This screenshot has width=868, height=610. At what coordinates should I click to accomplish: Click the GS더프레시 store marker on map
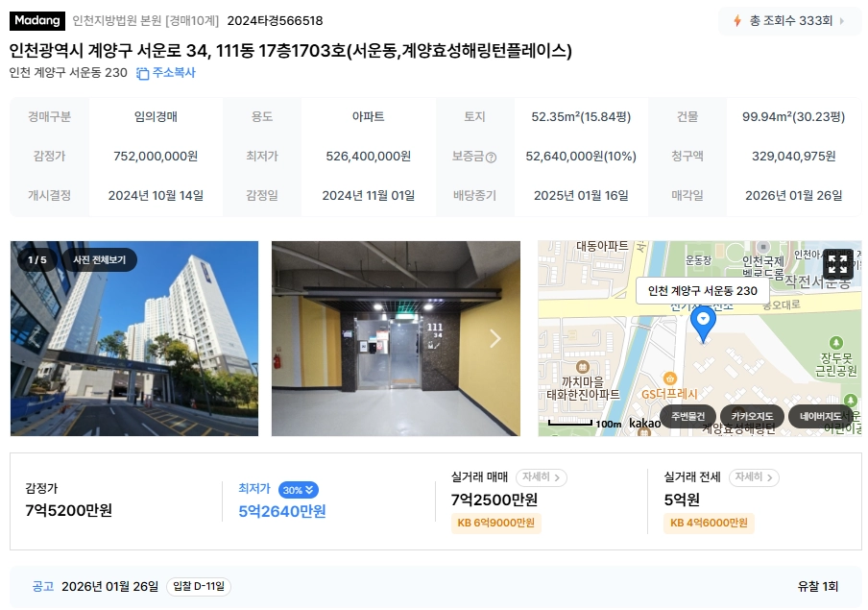tap(670, 378)
